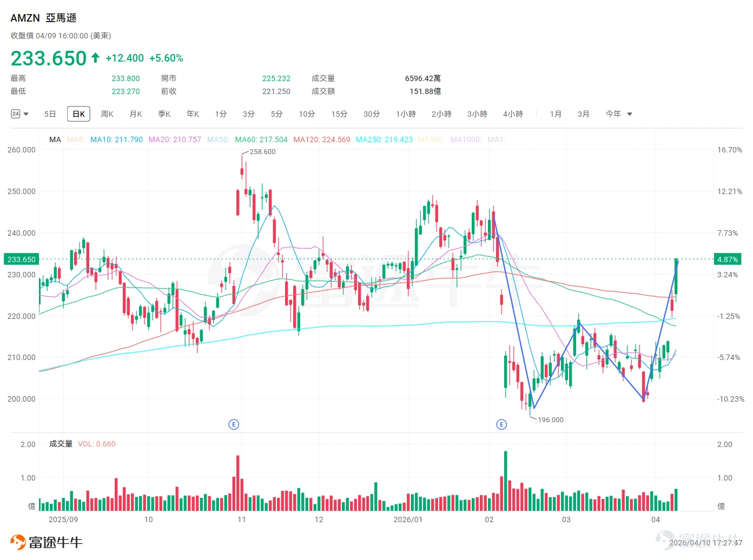The image size is (753, 560).
Task: Click the 富途牛牛 logo icon
Action: 18,542
